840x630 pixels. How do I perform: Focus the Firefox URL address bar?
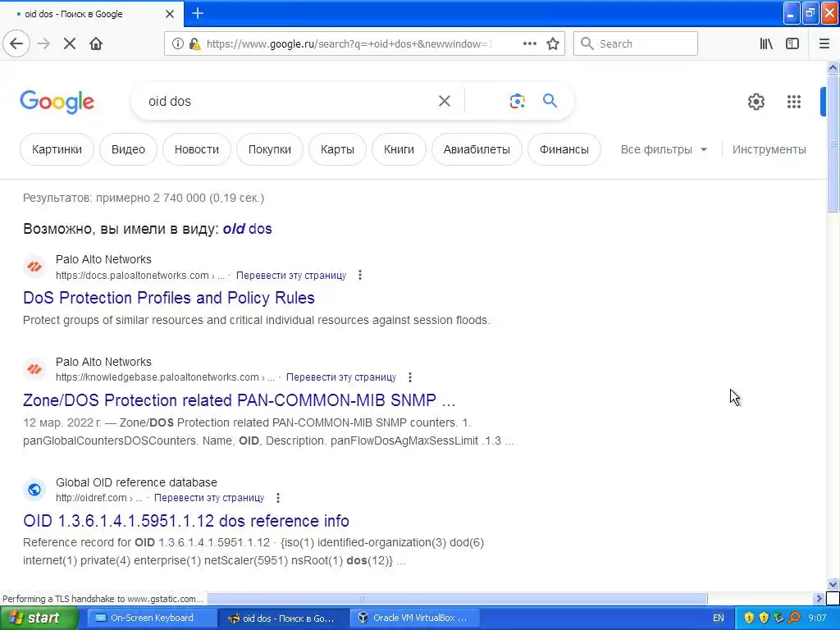348,44
